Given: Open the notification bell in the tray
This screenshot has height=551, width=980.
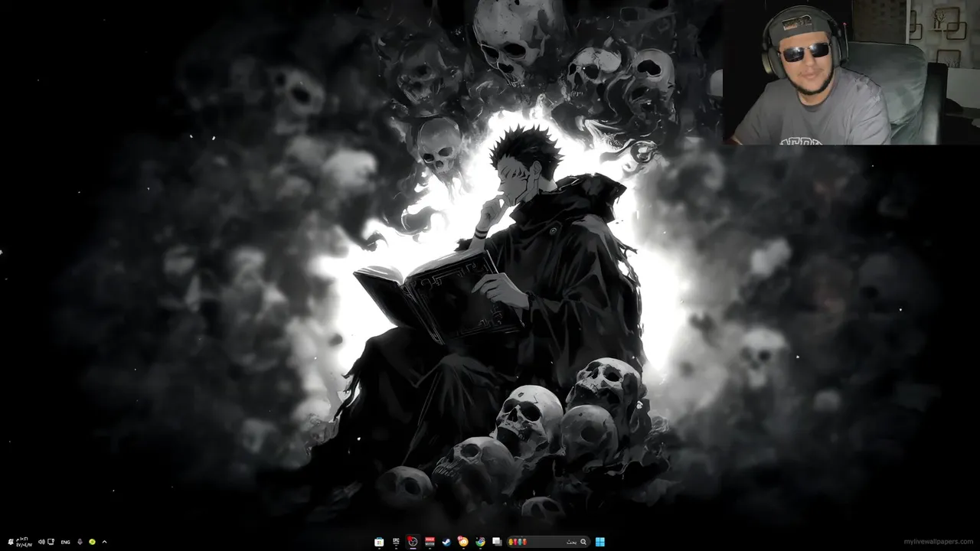Looking at the screenshot, I should pyautogui.click(x=11, y=542).
